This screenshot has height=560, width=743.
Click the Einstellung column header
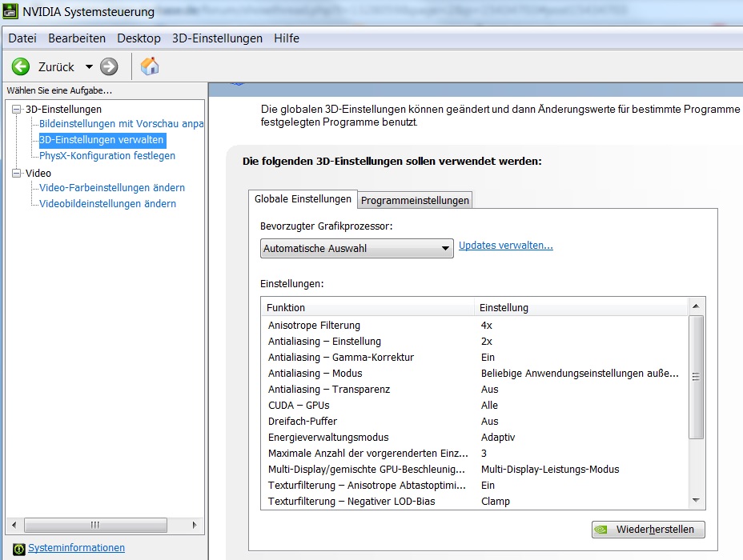point(581,307)
